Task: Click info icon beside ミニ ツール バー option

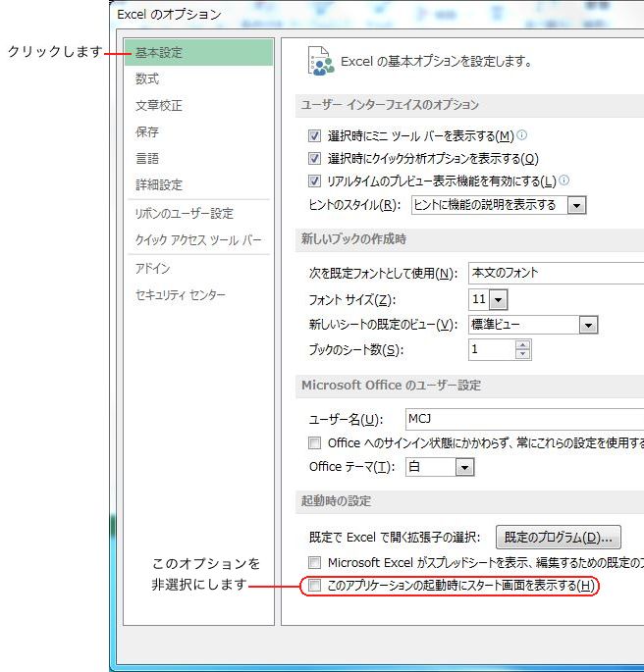Action: click(522, 135)
